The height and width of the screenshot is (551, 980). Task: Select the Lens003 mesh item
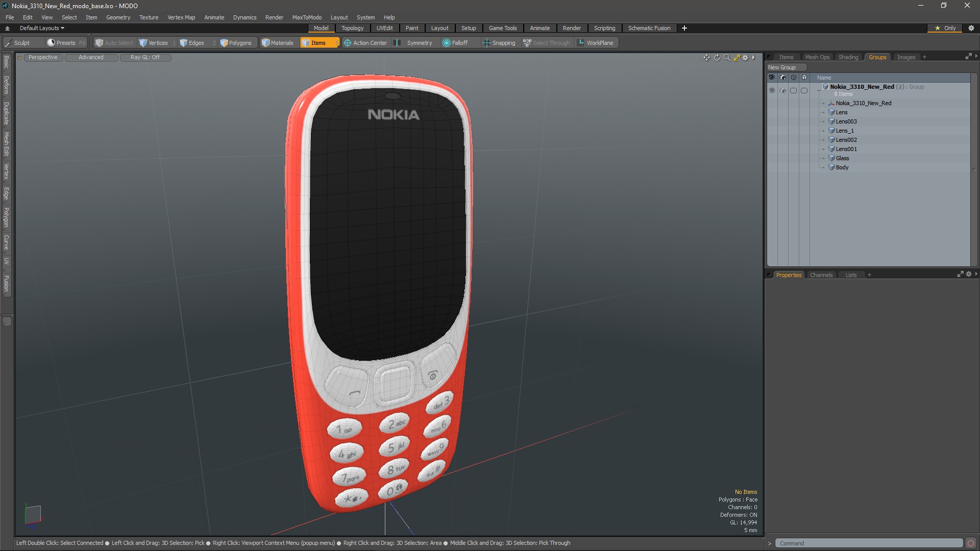(x=846, y=121)
